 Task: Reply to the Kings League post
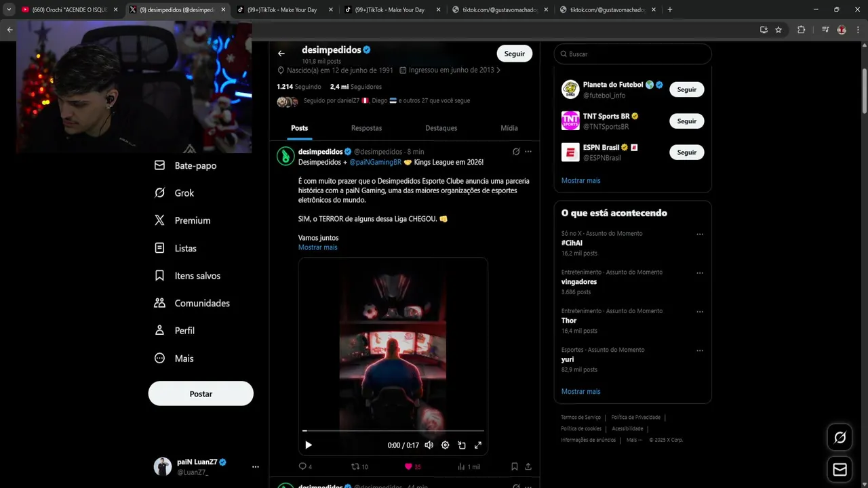[305, 466]
